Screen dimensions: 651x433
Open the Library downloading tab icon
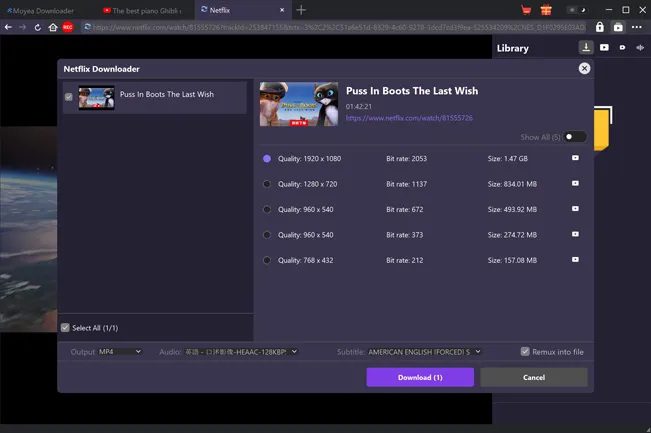point(586,47)
